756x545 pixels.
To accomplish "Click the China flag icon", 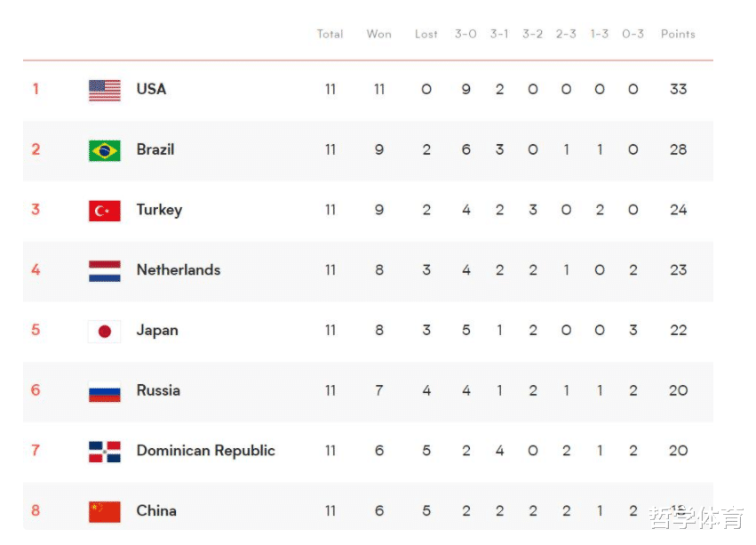I will [105, 512].
